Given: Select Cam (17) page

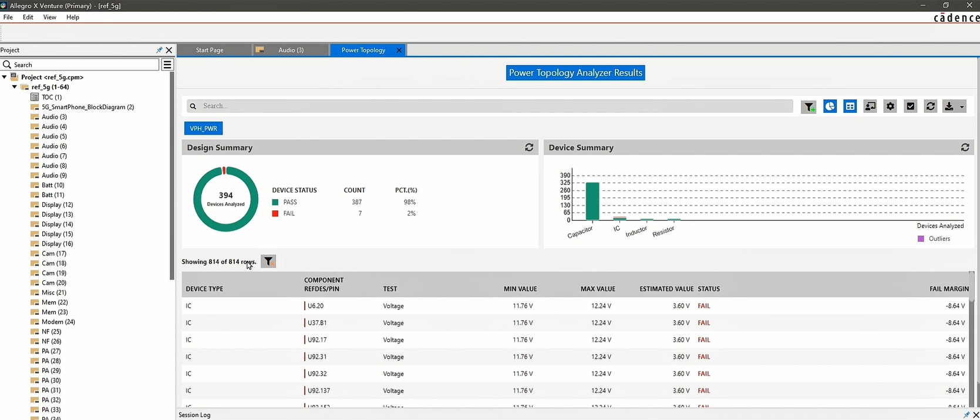Looking at the screenshot, I should pyautogui.click(x=53, y=253).
